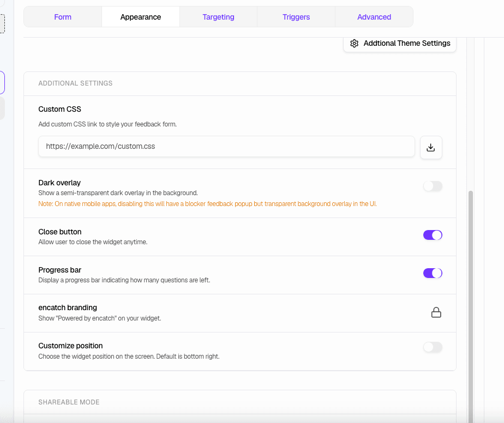Open the Advanced tab

tap(374, 16)
